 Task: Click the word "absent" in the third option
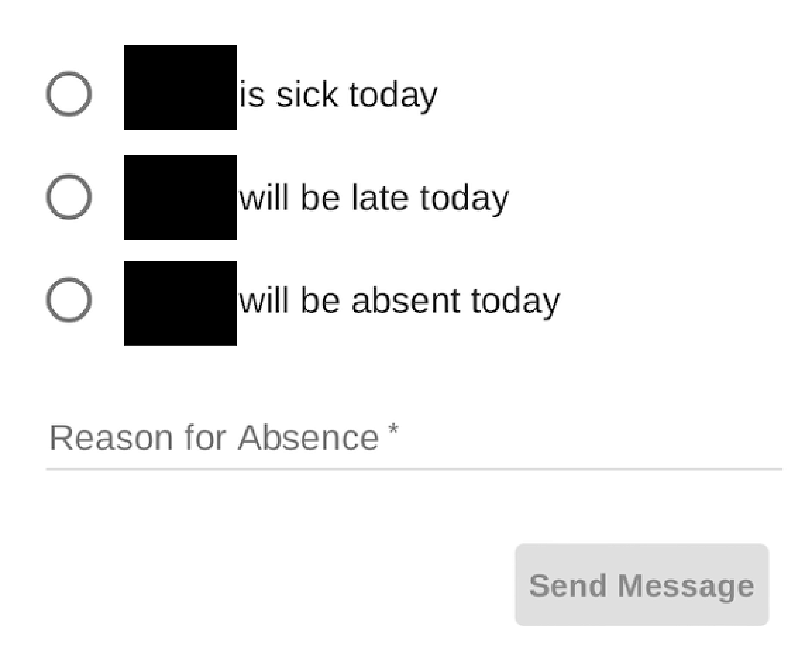[x=406, y=301]
